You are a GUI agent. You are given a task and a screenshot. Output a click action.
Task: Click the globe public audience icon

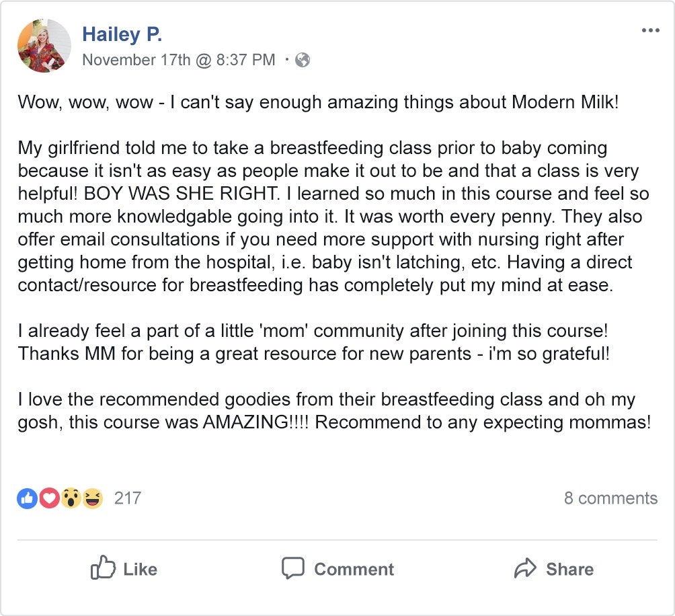pos(303,60)
